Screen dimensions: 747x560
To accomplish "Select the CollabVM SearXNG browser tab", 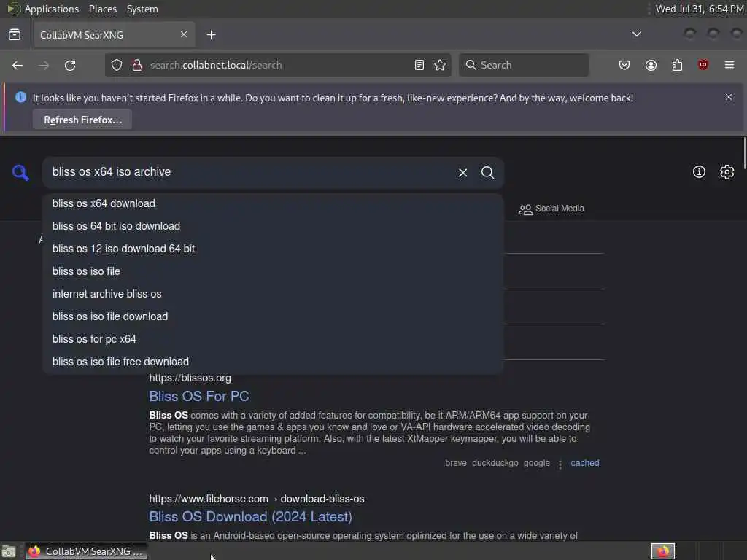I will (113, 35).
